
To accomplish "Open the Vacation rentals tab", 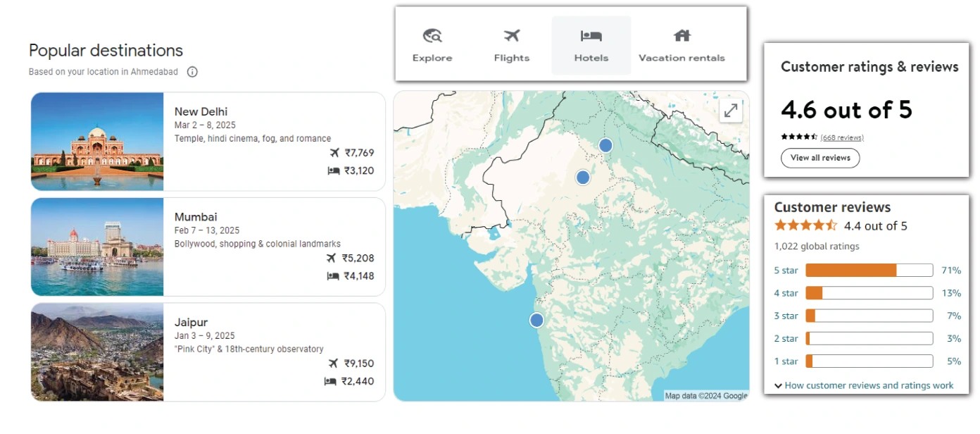I will (681, 46).
